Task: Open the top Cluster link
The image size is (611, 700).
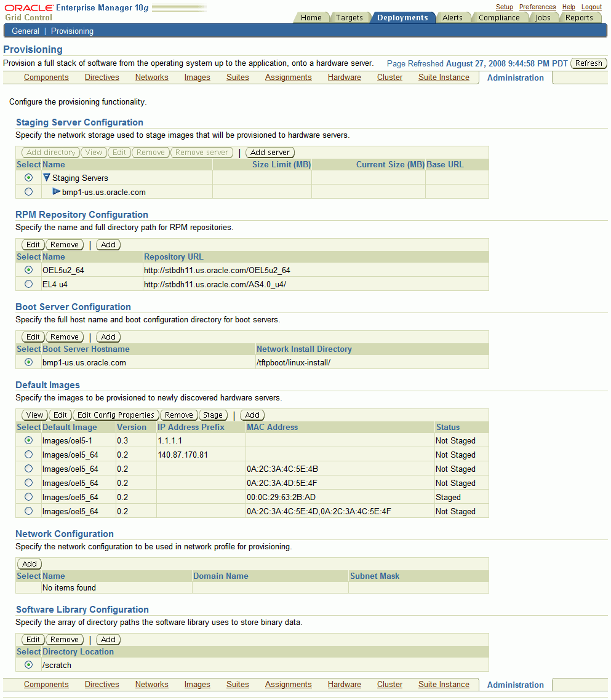Action: coord(389,78)
